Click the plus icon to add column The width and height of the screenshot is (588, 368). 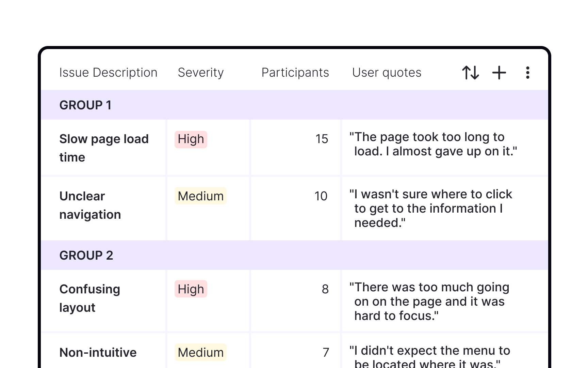(499, 73)
